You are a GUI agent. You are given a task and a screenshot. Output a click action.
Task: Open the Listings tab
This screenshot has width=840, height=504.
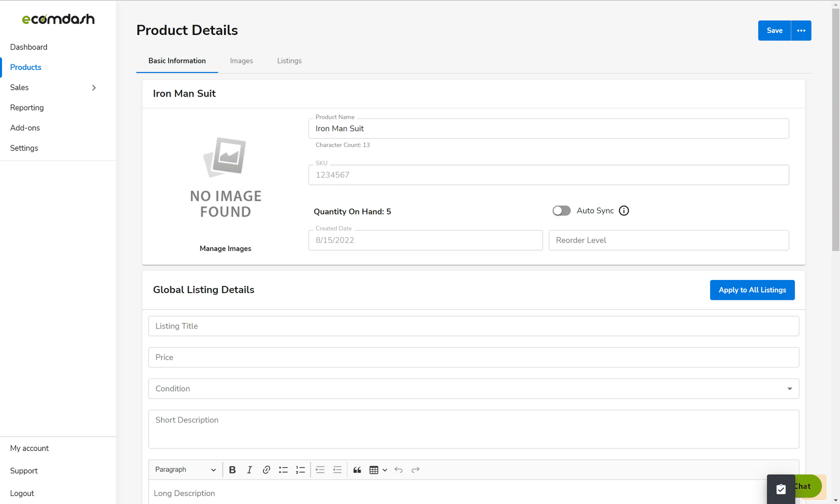click(289, 60)
